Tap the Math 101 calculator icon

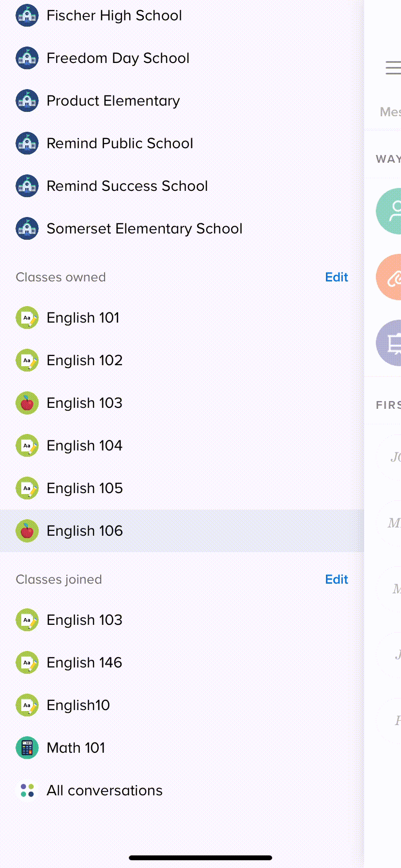(27, 748)
